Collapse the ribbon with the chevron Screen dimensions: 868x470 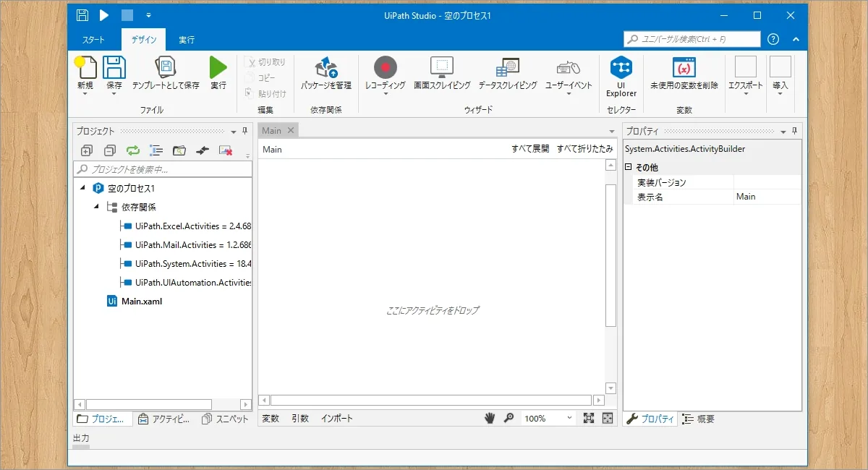[x=796, y=39]
